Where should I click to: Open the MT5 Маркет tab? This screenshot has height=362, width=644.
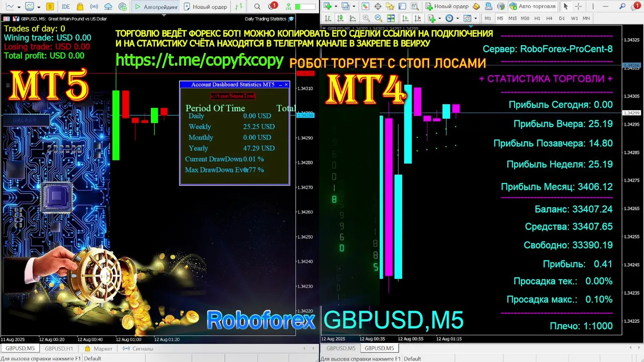click(99, 348)
